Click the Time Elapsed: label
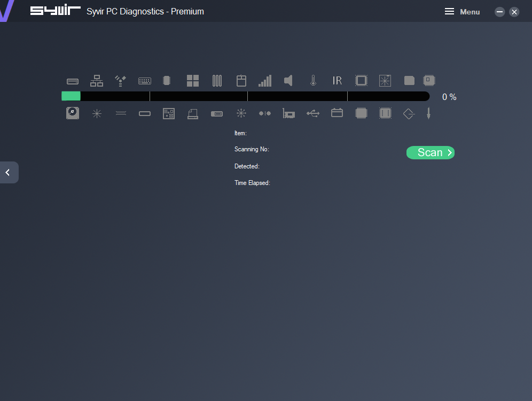The height and width of the screenshot is (401, 532). pos(253,183)
